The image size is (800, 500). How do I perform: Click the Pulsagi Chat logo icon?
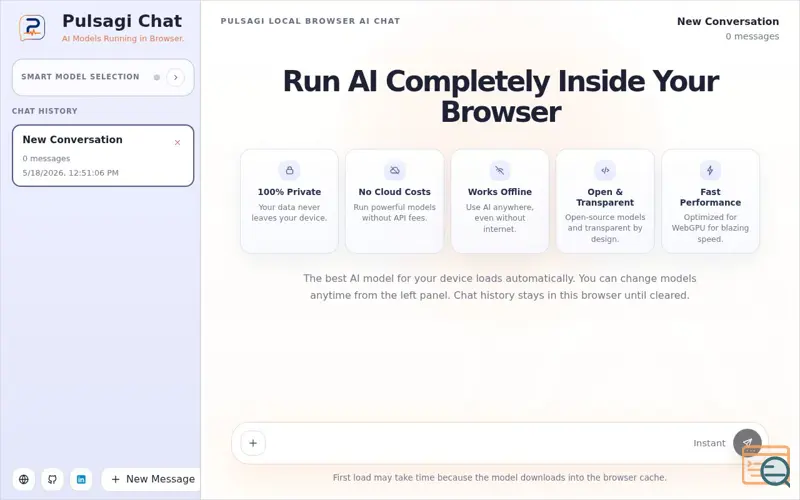pyautogui.click(x=32, y=28)
